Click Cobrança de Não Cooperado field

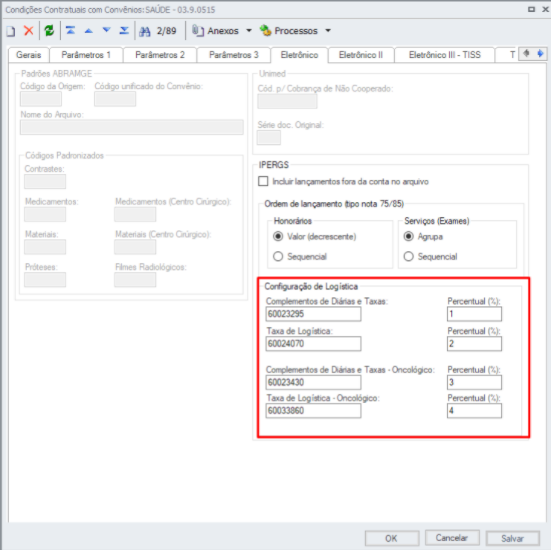(287, 102)
